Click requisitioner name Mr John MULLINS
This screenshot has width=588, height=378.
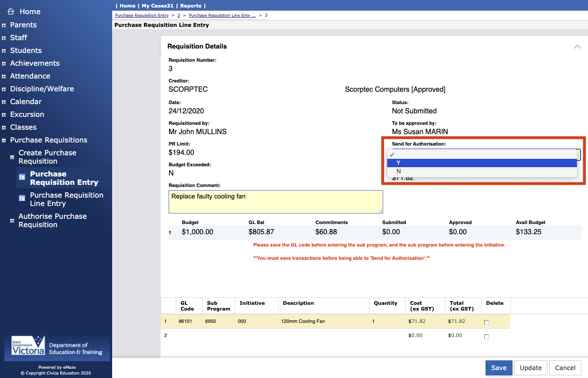pyautogui.click(x=198, y=132)
